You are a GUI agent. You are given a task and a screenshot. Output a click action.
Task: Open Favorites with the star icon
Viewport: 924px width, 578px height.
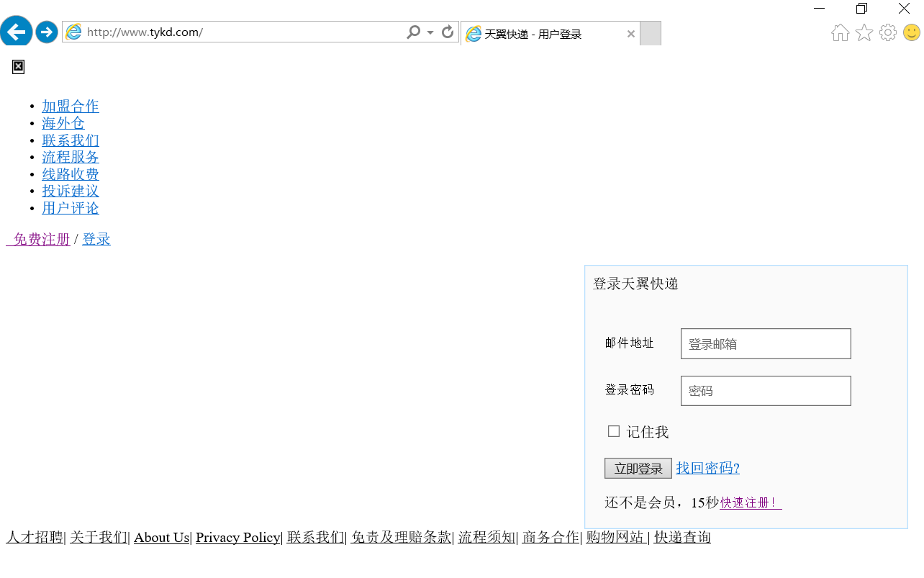(x=864, y=32)
